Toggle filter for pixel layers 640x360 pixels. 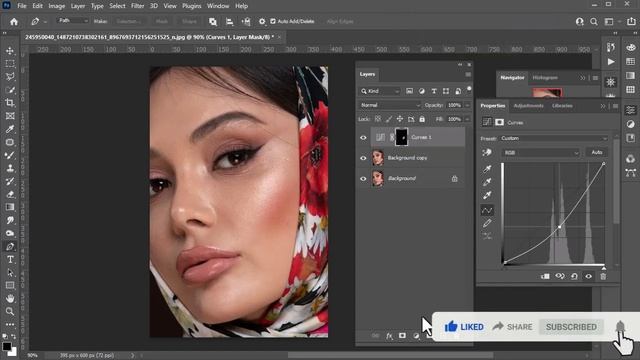(x=409, y=91)
